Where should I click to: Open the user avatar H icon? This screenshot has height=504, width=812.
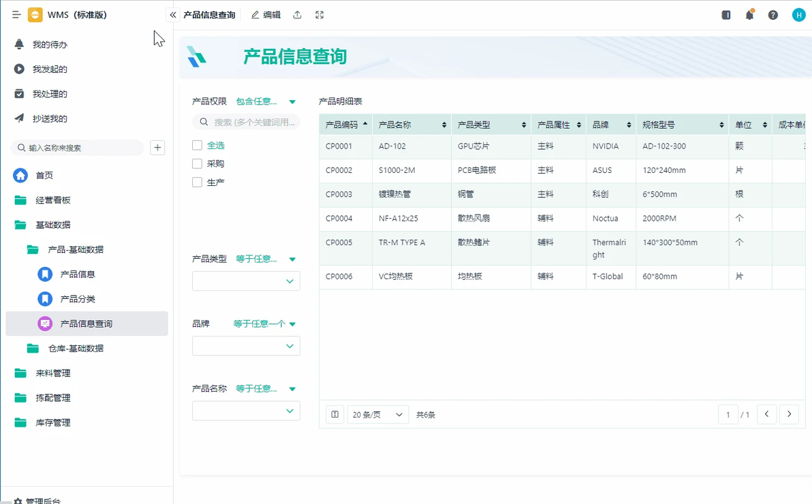click(x=798, y=15)
